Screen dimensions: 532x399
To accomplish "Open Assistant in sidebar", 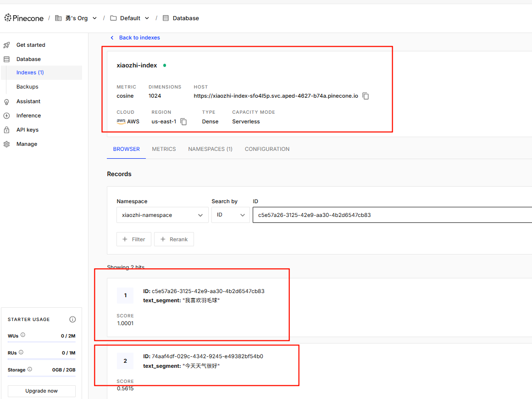I will (28, 101).
